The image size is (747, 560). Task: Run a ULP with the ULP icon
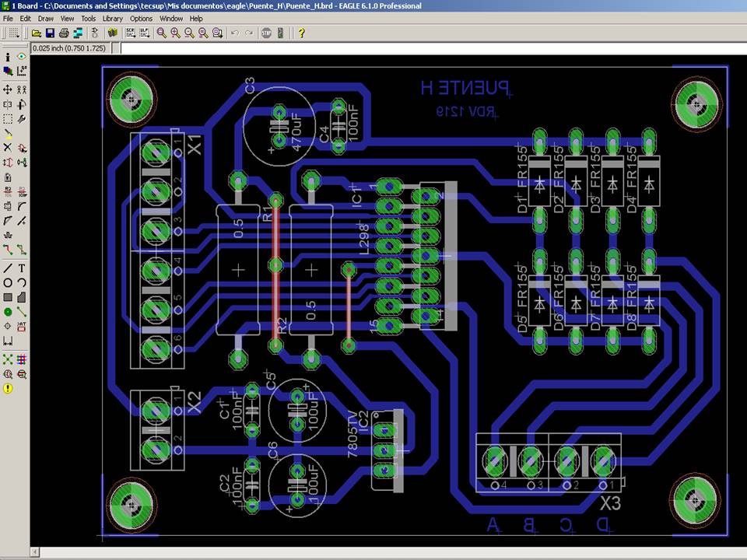click(145, 33)
